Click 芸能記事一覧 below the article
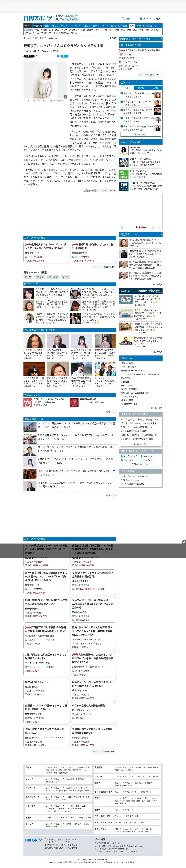This screenshot has height=868, width=186. point(91,190)
